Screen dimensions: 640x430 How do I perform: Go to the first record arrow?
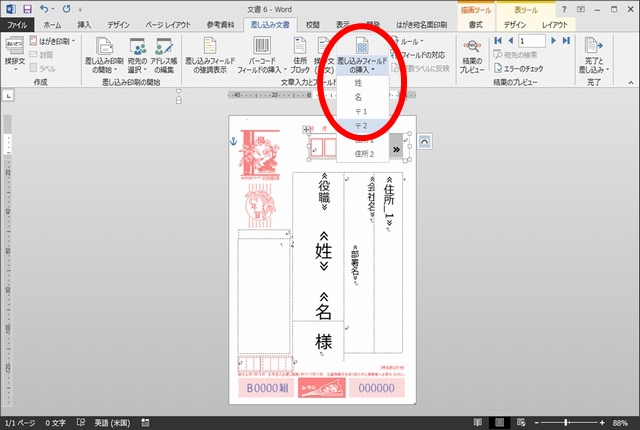tap(498, 41)
